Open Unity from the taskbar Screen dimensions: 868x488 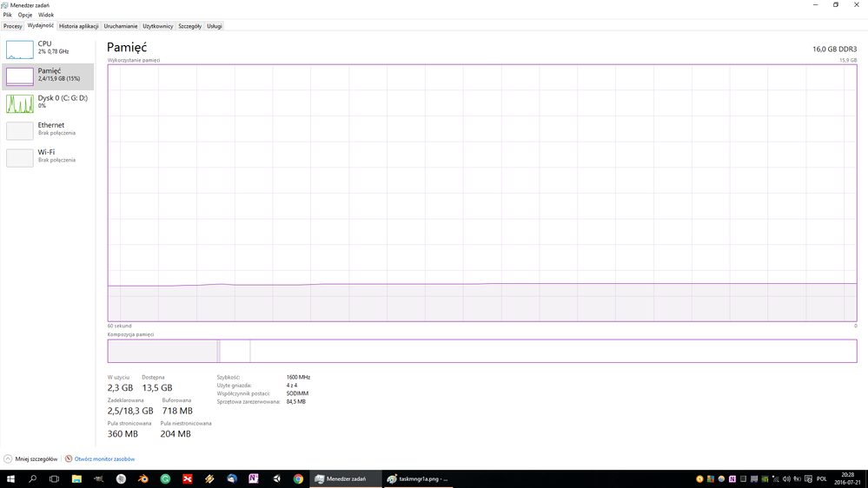click(x=276, y=478)
